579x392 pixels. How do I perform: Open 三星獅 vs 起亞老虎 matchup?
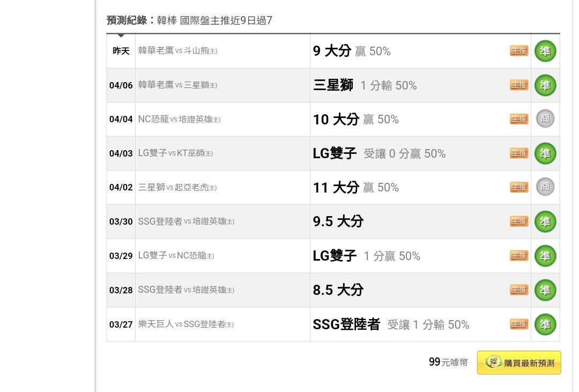coord(177,187)
